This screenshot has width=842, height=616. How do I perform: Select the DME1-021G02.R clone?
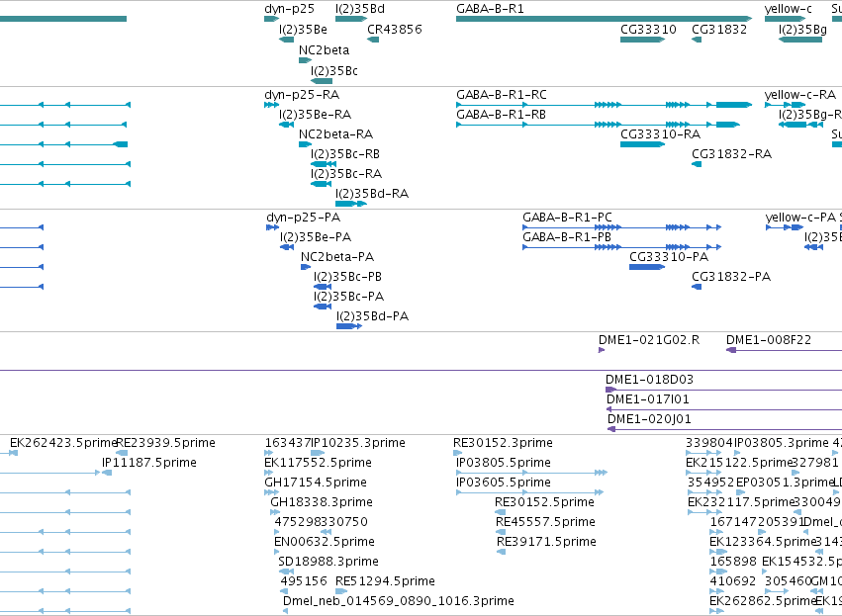[x=602, y=350]
